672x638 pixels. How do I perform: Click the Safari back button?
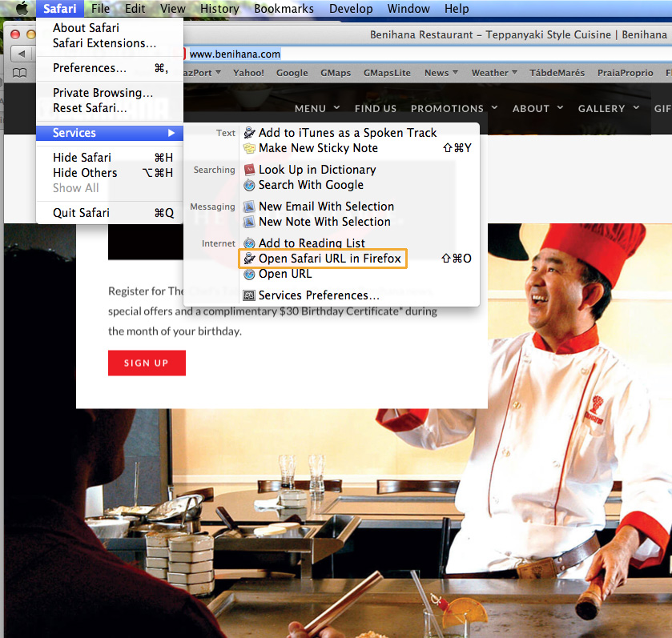tap(21, 54)
